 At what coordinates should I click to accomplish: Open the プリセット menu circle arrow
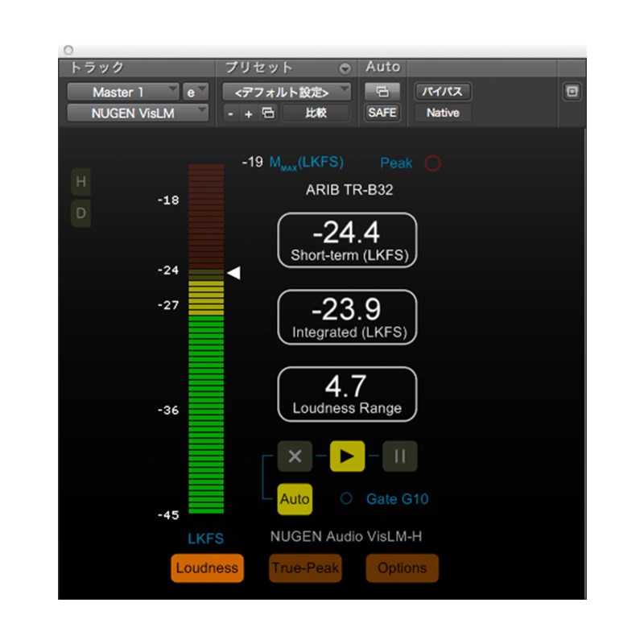pyautogui.click(x=345, y=68)
